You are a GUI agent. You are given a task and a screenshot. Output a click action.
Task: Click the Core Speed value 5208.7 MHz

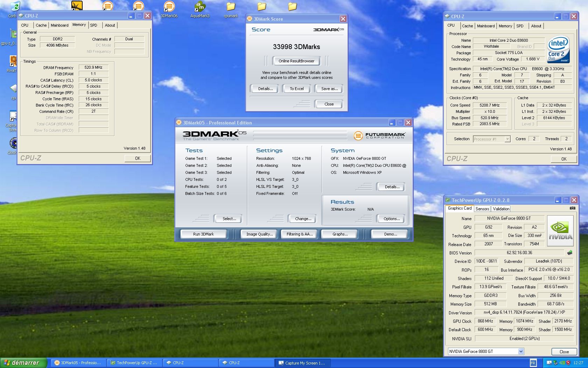click(x=490, y=105)
